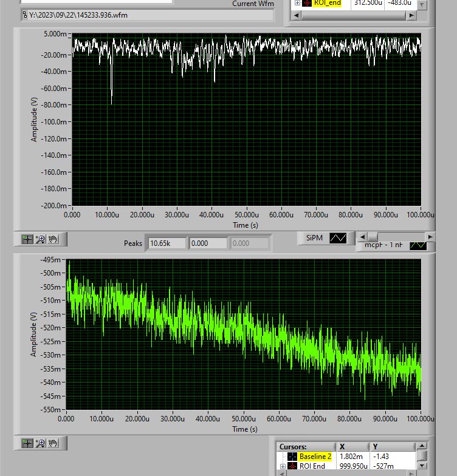The height and width of the screenshot is (476, 457).
Task: Select the Baseline 2 cursor name
Action: click(315, 456)
